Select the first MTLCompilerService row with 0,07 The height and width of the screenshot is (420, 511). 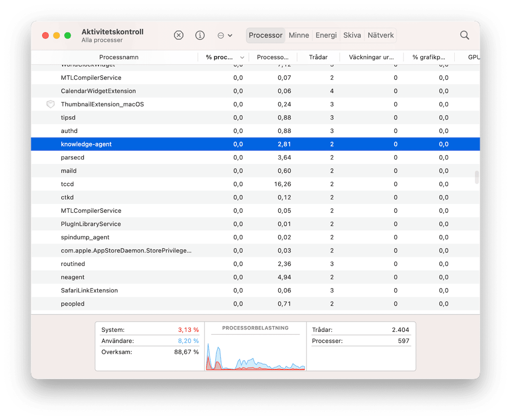click(x=255, y=78)
